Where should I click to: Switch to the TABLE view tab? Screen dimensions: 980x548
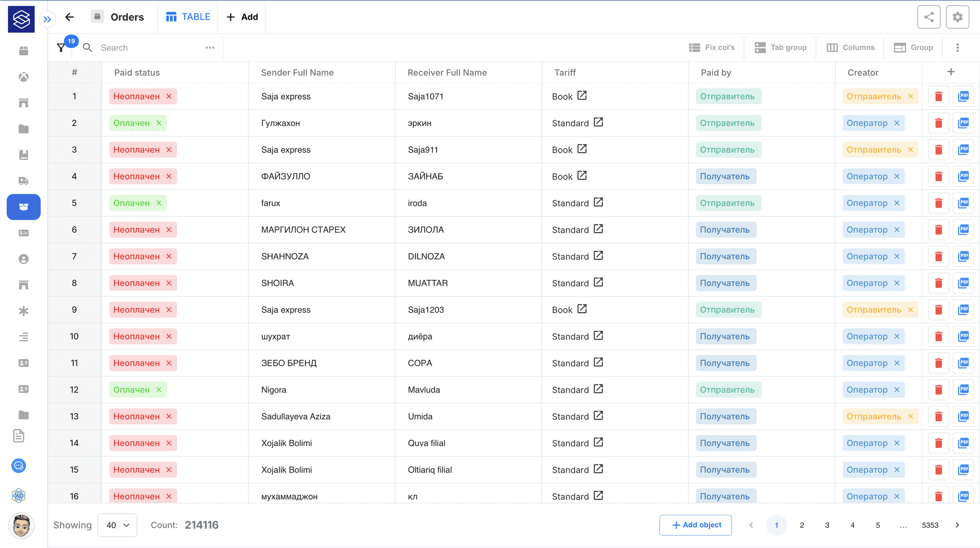pyautogui.click(x=188, y=17)
